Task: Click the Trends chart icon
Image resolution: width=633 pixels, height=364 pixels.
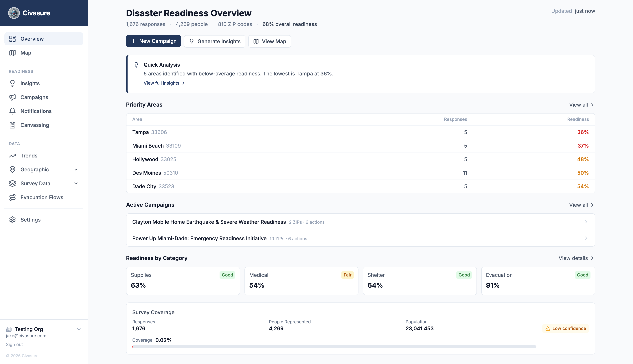Action: [x=13, y=155]
